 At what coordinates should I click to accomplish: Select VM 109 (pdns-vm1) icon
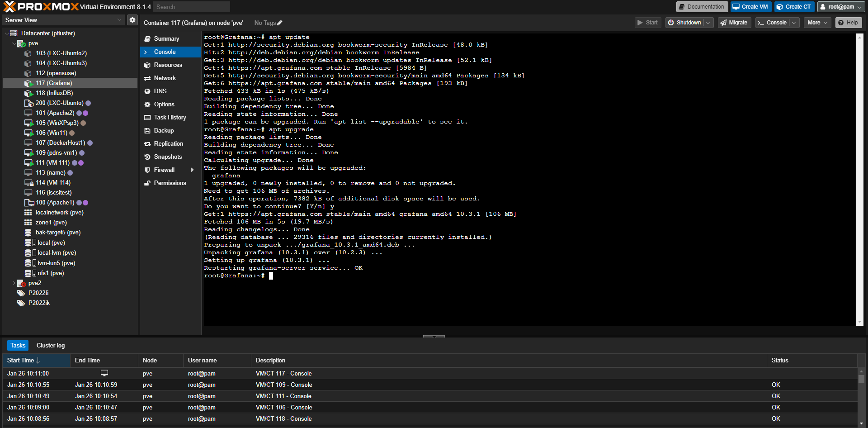28,153
